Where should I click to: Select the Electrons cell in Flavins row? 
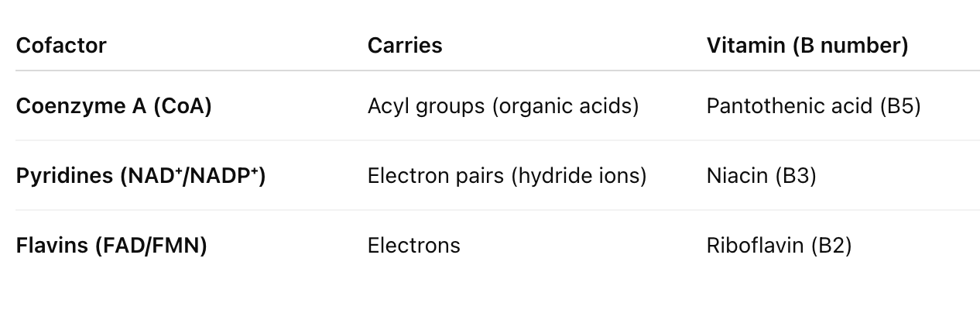point(414,245)
